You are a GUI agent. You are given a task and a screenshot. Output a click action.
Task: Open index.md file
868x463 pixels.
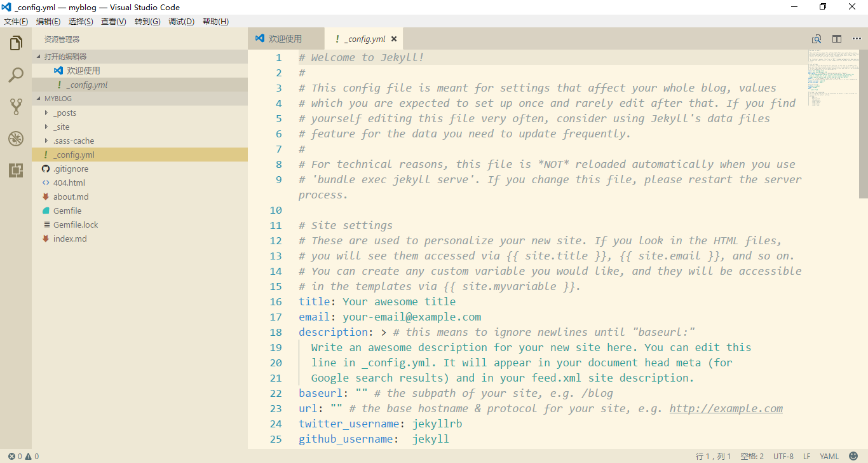point(140,238)
